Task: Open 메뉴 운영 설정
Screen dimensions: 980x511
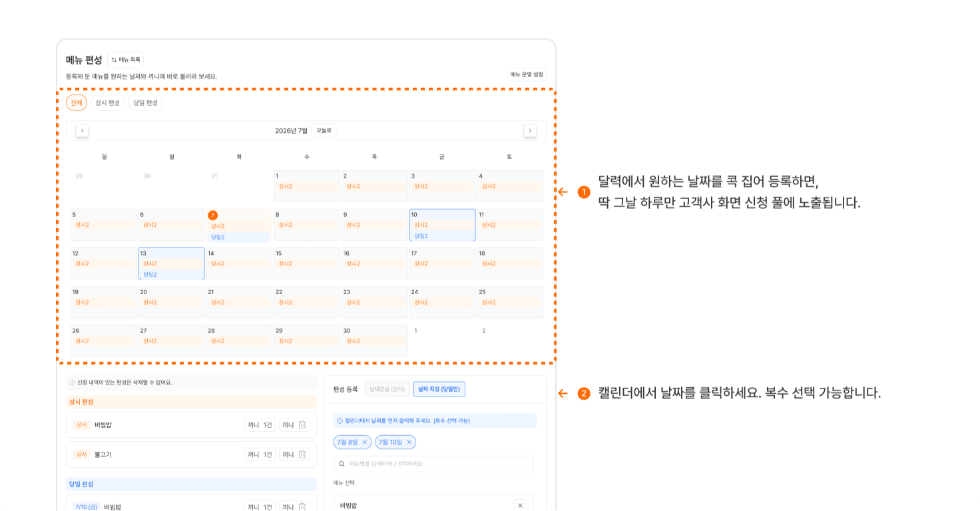Action: coord(527,75)
